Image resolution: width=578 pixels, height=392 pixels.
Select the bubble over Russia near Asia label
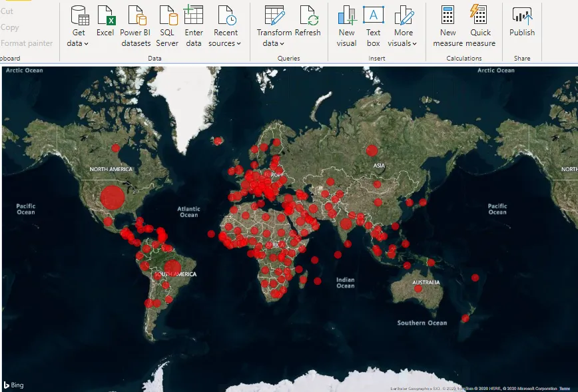click(x=372, y=150)
